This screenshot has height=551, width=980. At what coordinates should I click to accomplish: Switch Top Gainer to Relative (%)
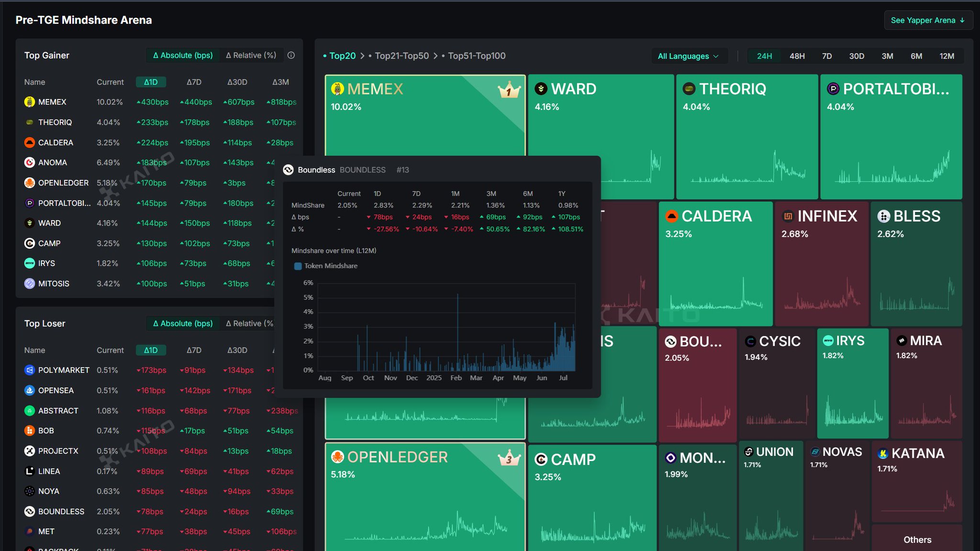click(x=251, y=55)
